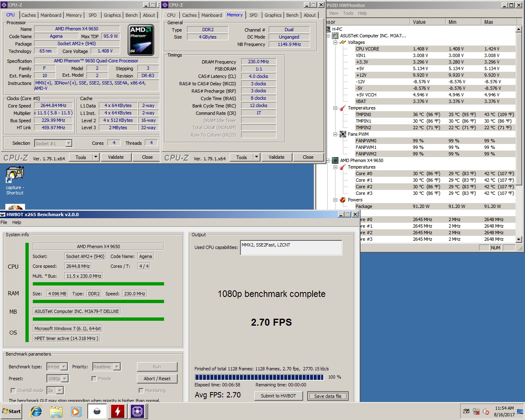Click the network status tray icon
Image resolution: width=525 pixels, height=420 pixels.
point(476,411)
